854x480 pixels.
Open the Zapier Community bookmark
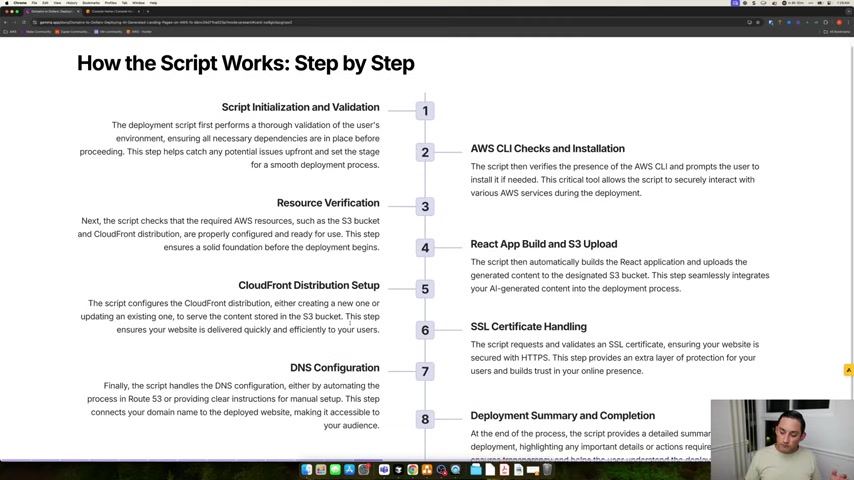click(71, 32)
